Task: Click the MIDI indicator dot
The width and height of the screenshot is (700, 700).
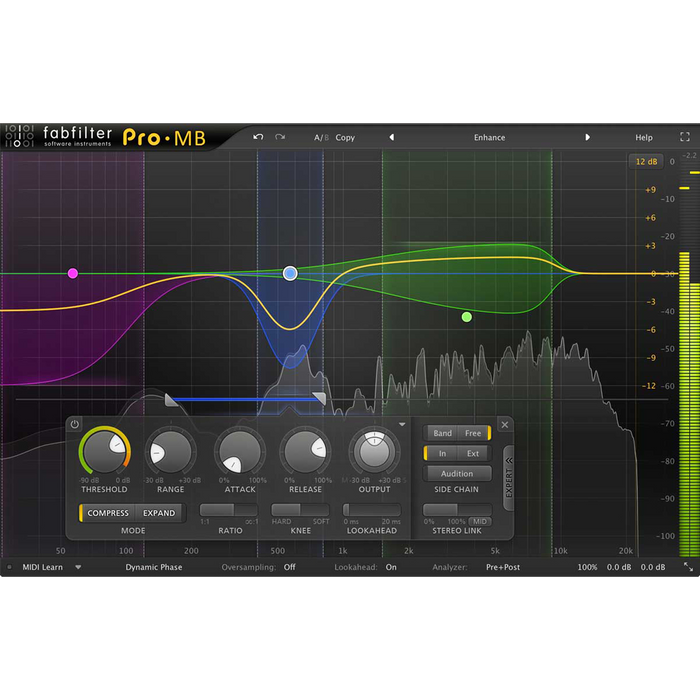Action: 9,567
